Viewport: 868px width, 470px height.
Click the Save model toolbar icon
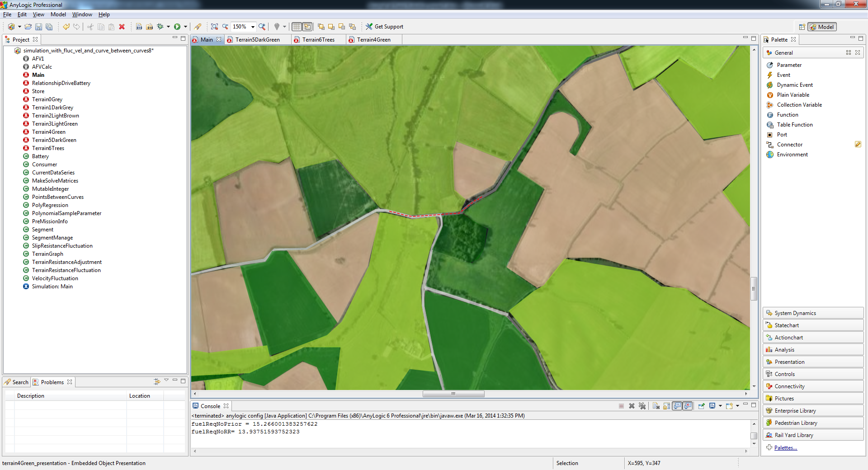[x=38, y=27]
